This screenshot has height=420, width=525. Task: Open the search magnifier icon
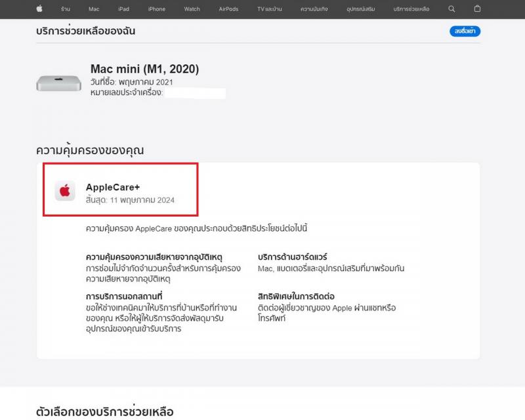pyautogui.click(x=451, y=9)
